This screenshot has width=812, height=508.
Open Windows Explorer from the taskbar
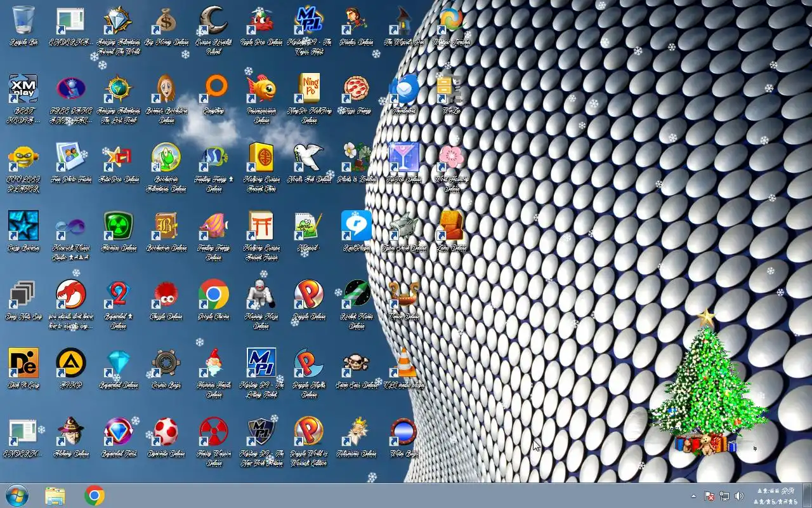55,495
